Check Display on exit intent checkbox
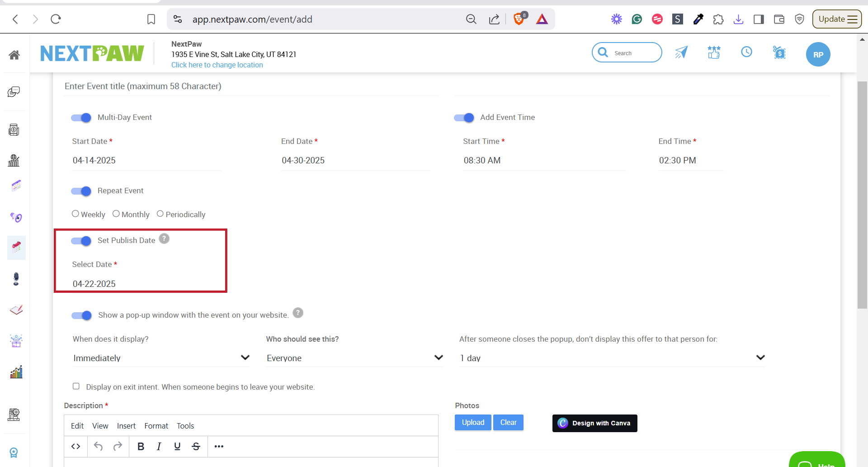Screen dimensions: 868x467 (x=76, y=386)
